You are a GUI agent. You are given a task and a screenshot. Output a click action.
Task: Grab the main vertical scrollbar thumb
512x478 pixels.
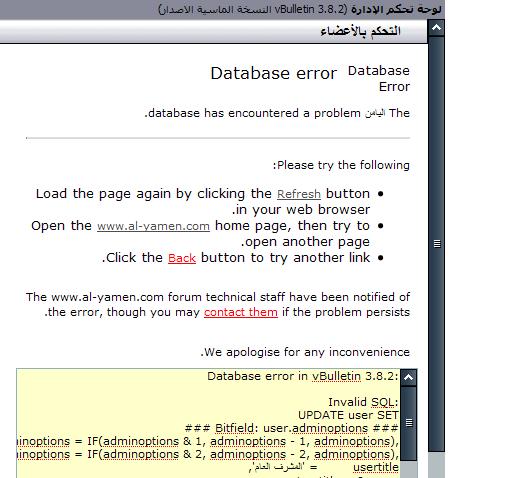(436, 244)
